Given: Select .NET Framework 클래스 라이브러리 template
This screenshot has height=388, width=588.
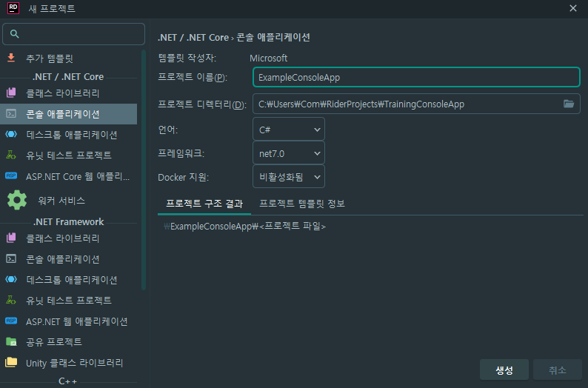Looking at the screenshot, I should tap(69, 238).
